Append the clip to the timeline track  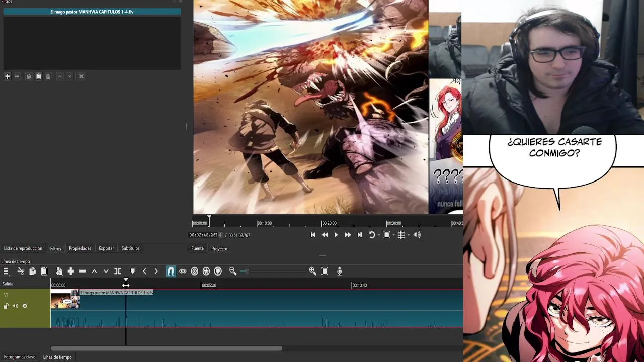[x=59, y=271]
